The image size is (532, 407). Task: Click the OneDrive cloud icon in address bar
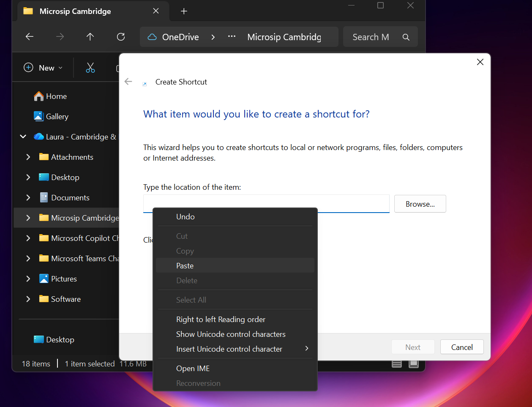click(x=152, y=37)
